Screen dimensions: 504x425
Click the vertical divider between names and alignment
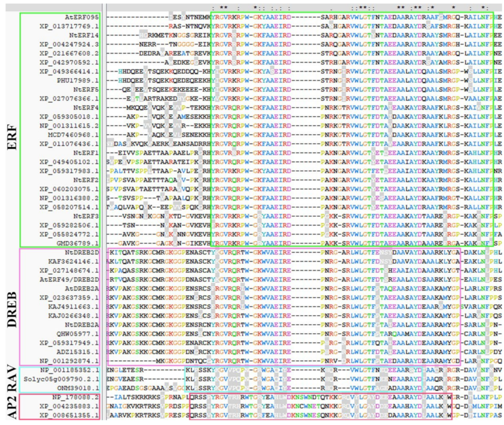[x=104, y=212]
